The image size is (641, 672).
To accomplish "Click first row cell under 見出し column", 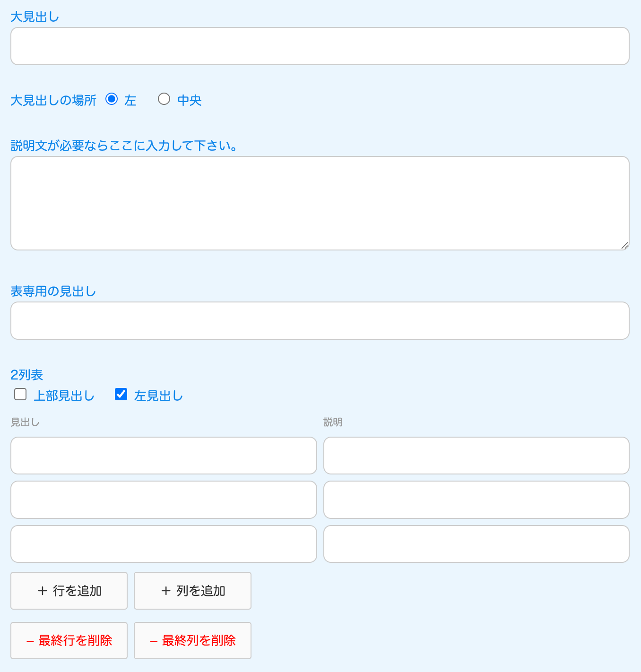I will [x=164, y=456].
